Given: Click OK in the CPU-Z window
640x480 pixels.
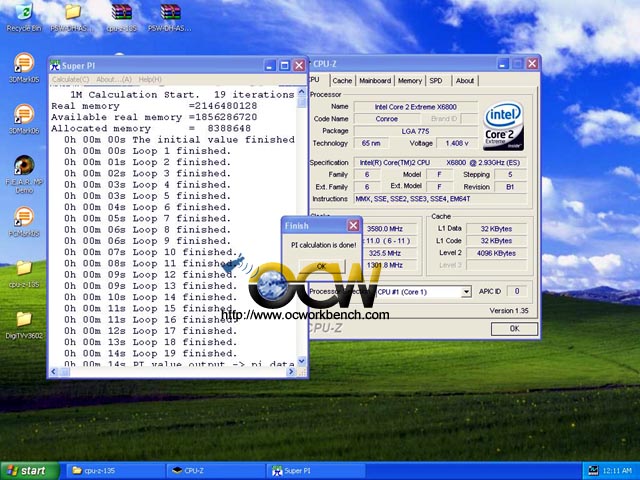Looking at the screenshot, I should (514, 329).
